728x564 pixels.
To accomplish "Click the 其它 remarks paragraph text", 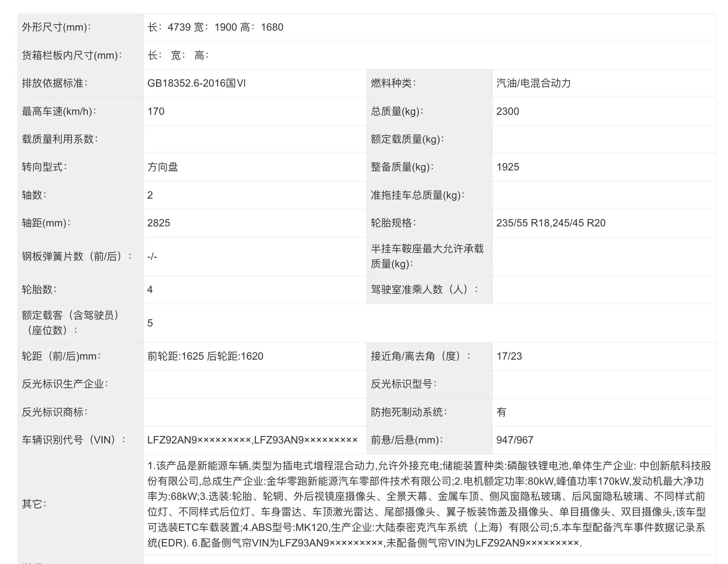I will (x=429, y=504).
